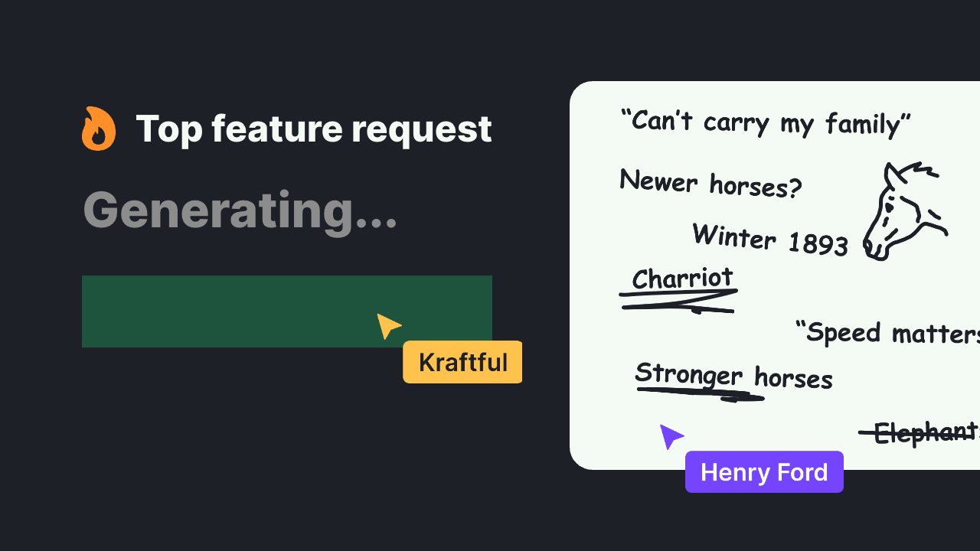Click the "Generating..." text
This screenshot has height=551, width=980.
click(x=240, y=210)
